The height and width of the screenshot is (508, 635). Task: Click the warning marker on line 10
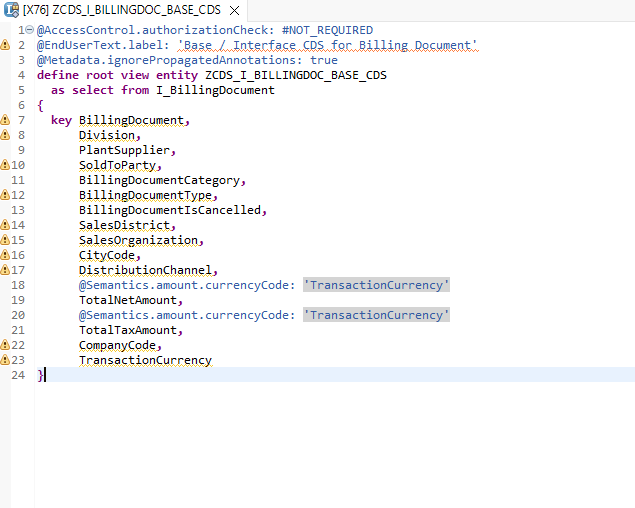coord(5,165)
